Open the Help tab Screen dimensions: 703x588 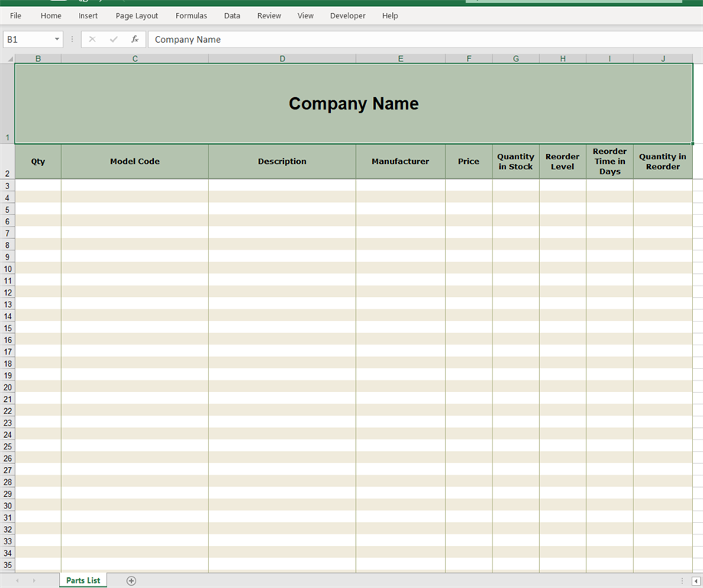(390, 15)
